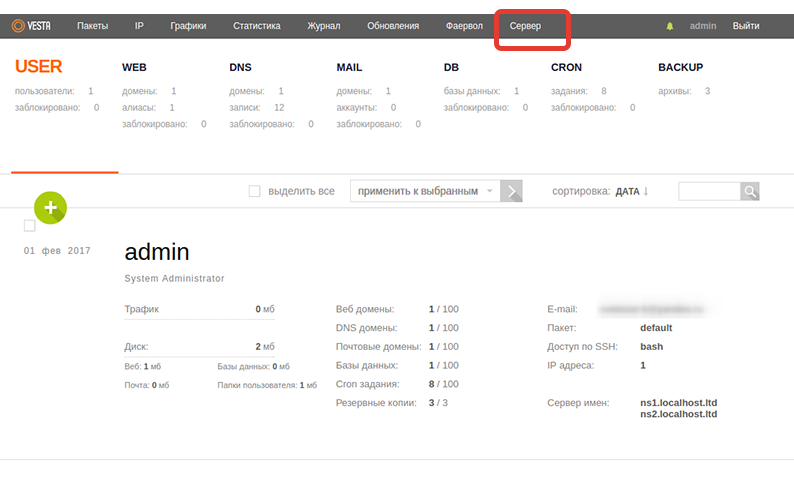Open the Сервер menu item
This screenshot has width=794, height=490.
click(525, 26)
